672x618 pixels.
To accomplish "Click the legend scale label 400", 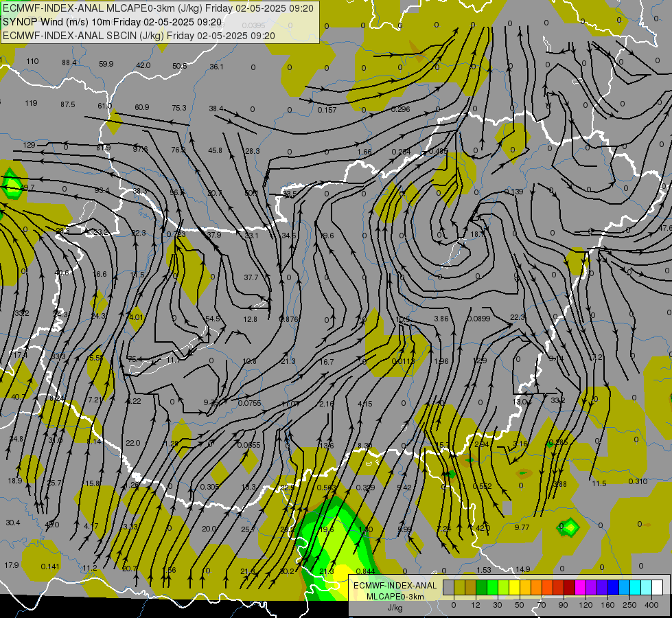I will [x=651, y=605].
